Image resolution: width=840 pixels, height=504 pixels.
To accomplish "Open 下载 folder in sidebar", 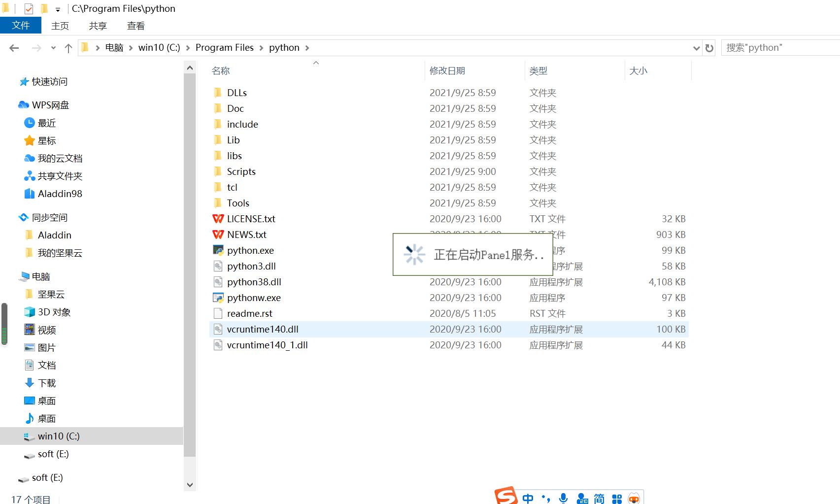I will tap(47, 383).
